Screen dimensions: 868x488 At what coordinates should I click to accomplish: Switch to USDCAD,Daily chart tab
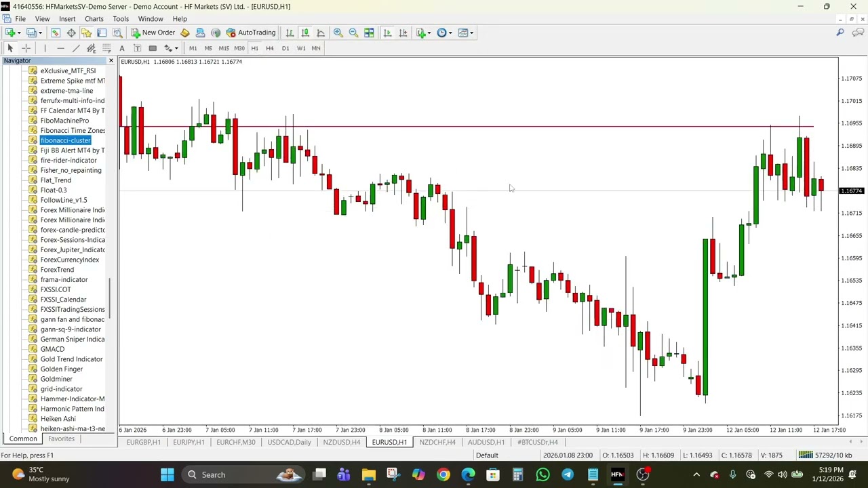[x=289, y=443]
